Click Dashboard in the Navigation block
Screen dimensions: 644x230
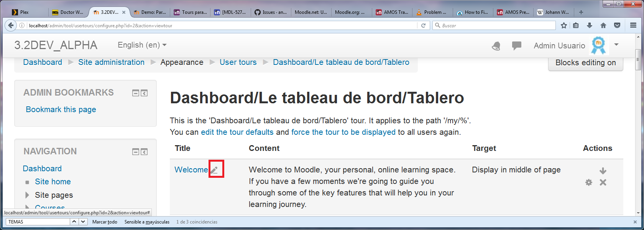click(x=42, y=169)
